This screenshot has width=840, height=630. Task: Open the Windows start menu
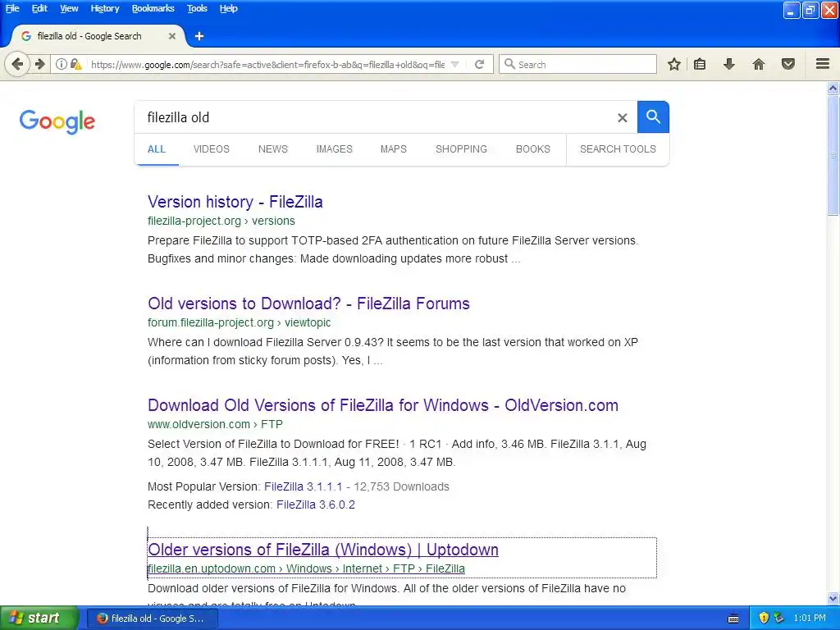[38, 619]
